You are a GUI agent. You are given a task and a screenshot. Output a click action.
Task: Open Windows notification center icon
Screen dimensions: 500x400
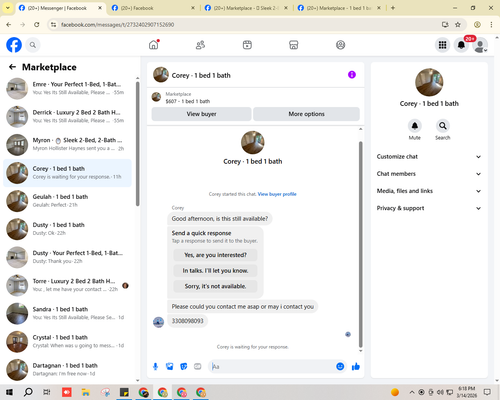487,392
